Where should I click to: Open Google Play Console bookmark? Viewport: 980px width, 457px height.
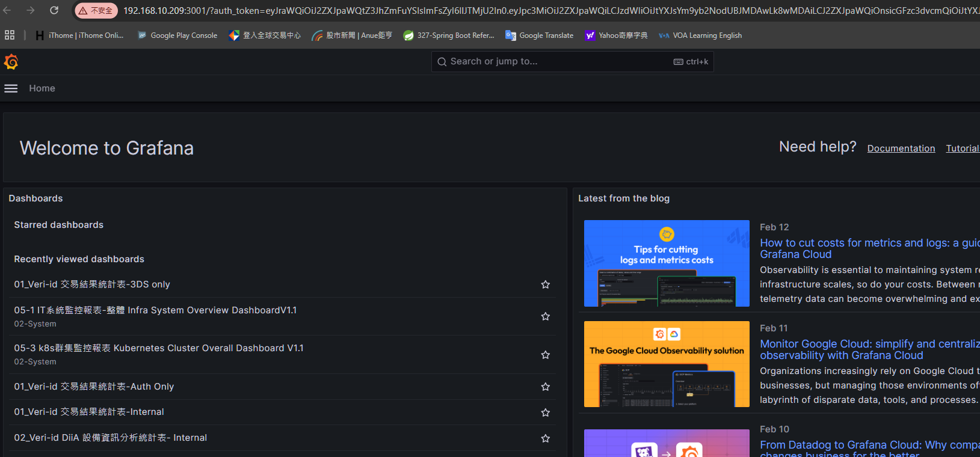[177, 35]
